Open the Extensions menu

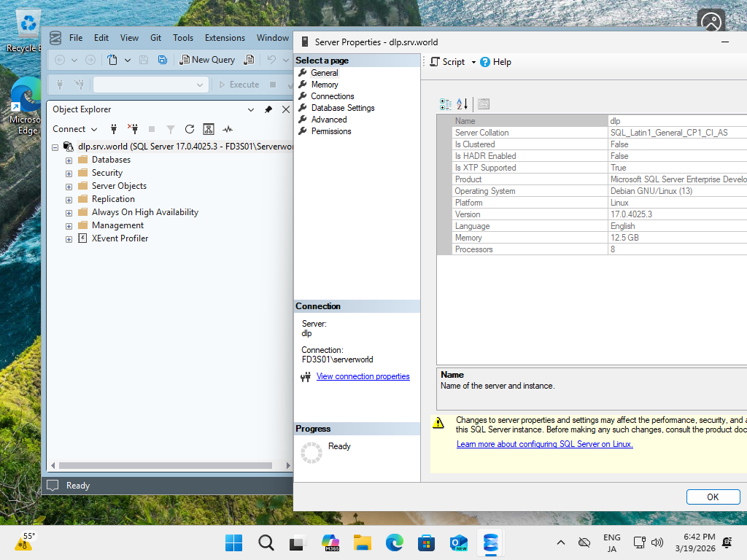[225, 38]
